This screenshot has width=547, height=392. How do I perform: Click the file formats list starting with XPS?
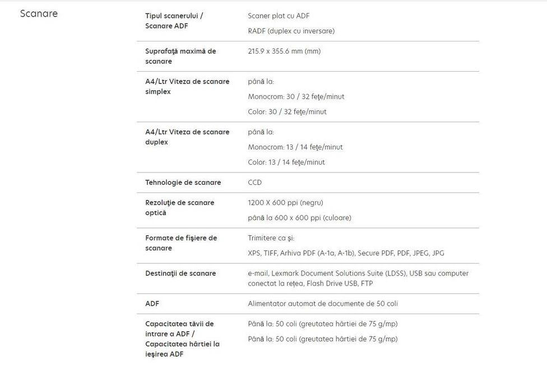point(346,253)
